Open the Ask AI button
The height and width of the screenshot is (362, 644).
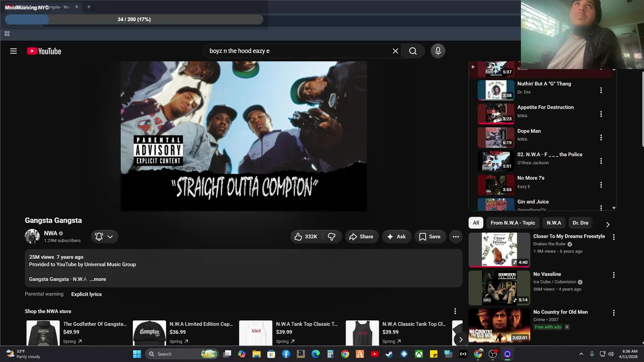[396, 236]
